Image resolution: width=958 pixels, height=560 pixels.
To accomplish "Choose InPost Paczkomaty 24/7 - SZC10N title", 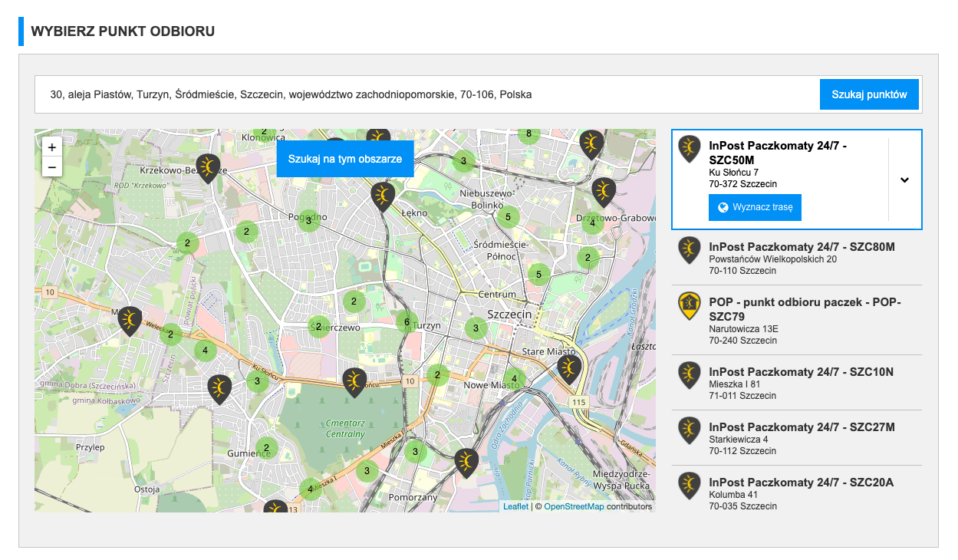I will (x=802, y=372).
